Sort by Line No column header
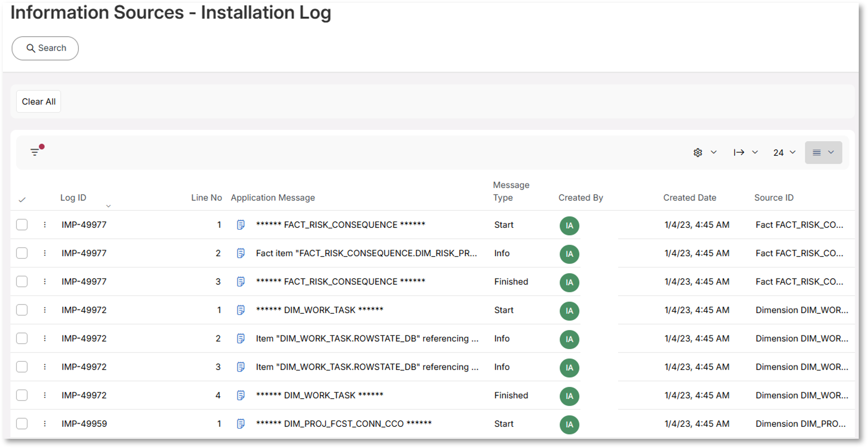The image size is (868, 448). click(x=206, y=198)
